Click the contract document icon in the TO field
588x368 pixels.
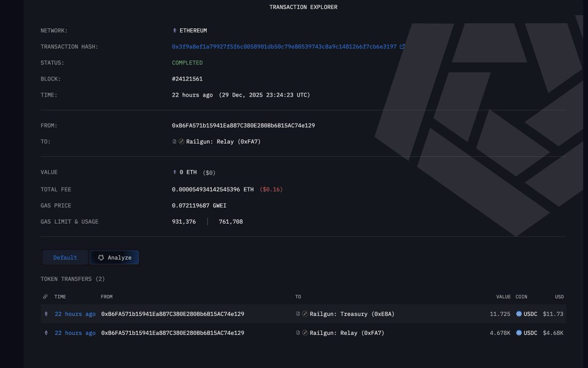tap(174, 141)
